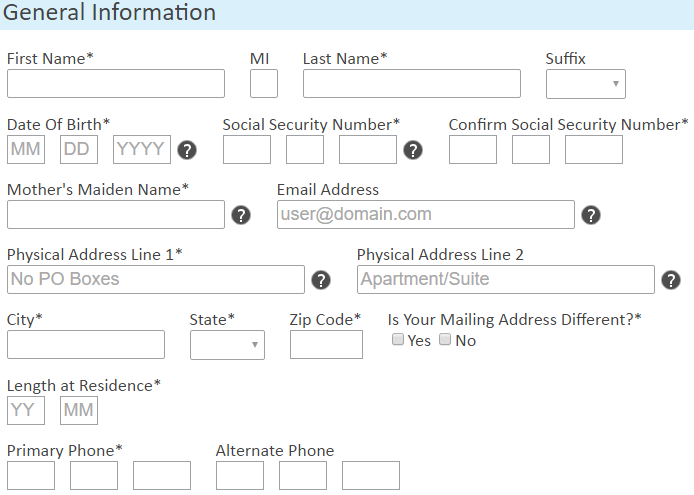The height and width of the screenshot is (495, 694).
Task: Open Social Security Number help tooltip
Action: (x=413, y=150)
